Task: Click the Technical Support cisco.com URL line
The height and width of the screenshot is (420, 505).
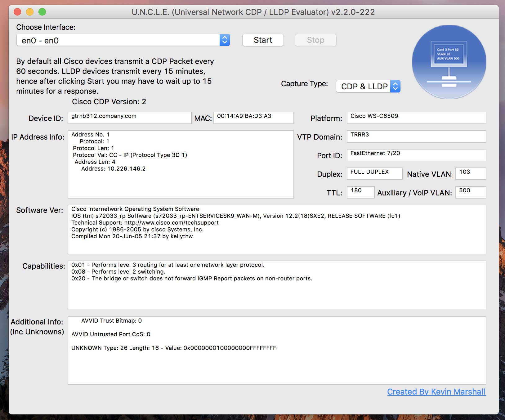Action: (145, 223)
